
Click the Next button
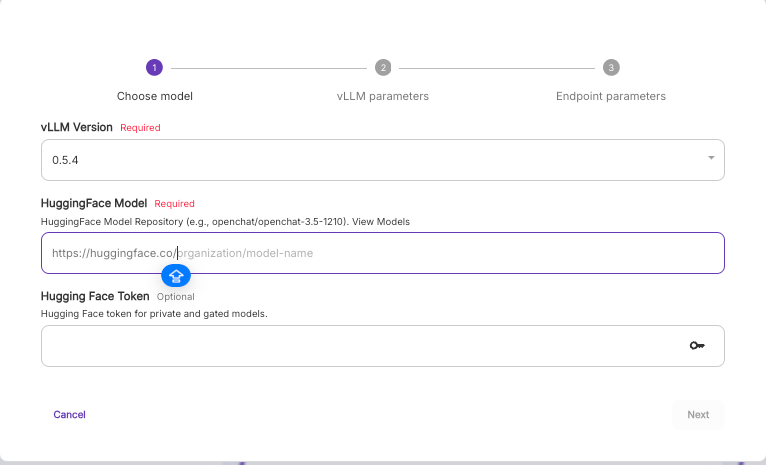pyautogui.click(x=698, y=415)
